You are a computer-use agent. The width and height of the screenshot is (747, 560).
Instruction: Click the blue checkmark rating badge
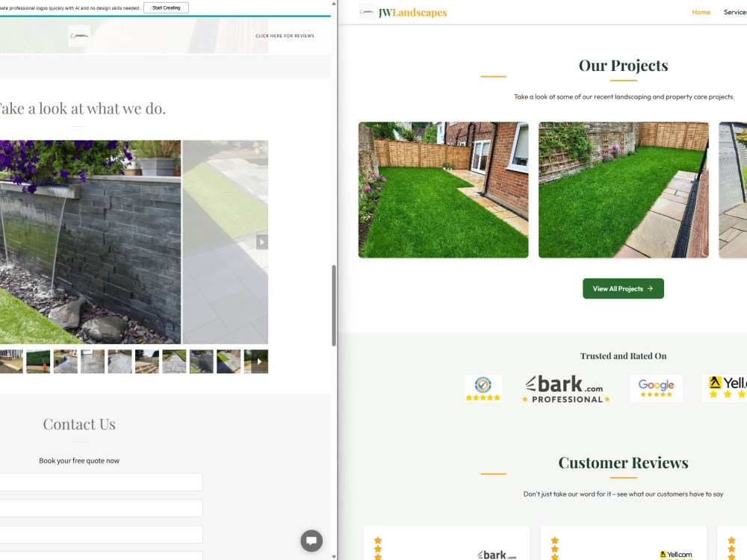point(483,388)
